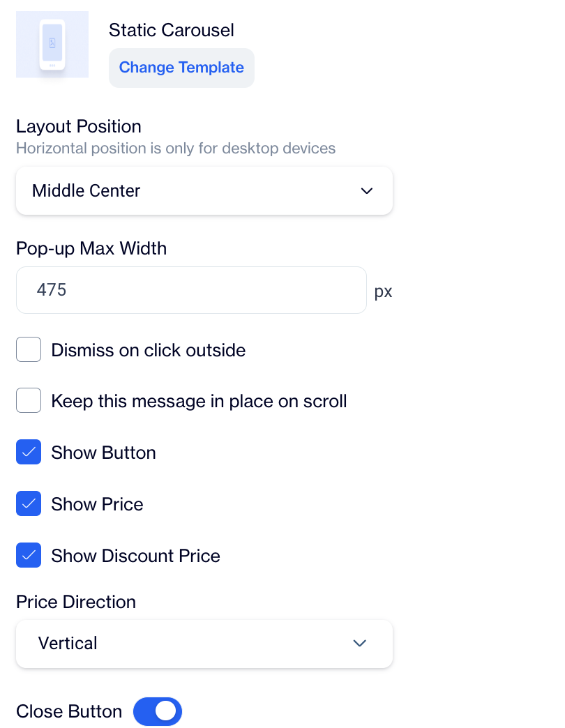
Task: Click the Static Carousel title text
Action: click(x=172, y=30)
